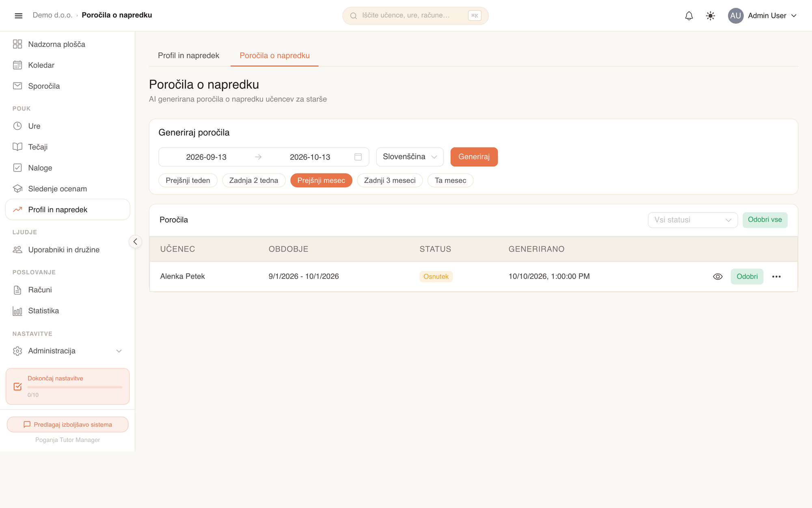Focus the search field for učence, ure, račune
This screenshot has width=812, height=508.
point(415,16)
